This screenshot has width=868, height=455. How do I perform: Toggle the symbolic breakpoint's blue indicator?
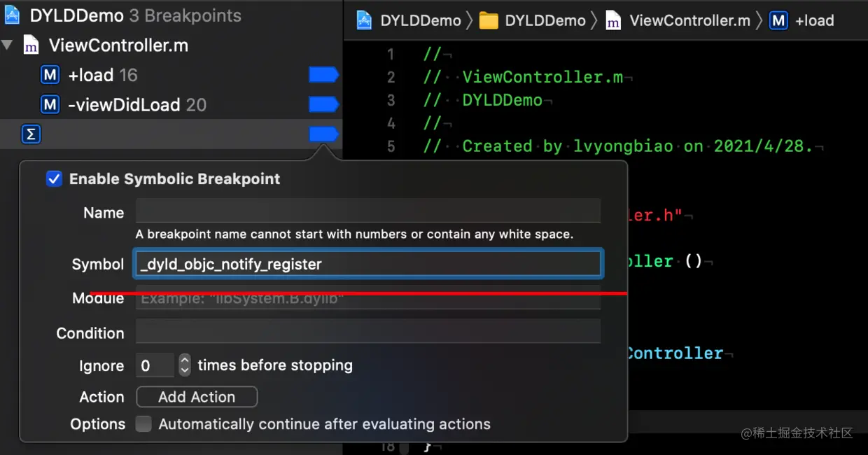(x=323, y=134)
